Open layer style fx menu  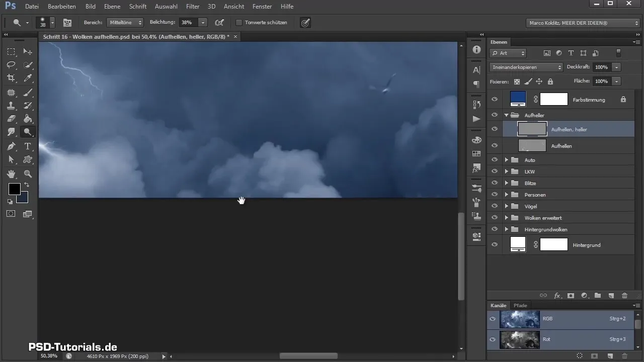click(x=557, y=296)
